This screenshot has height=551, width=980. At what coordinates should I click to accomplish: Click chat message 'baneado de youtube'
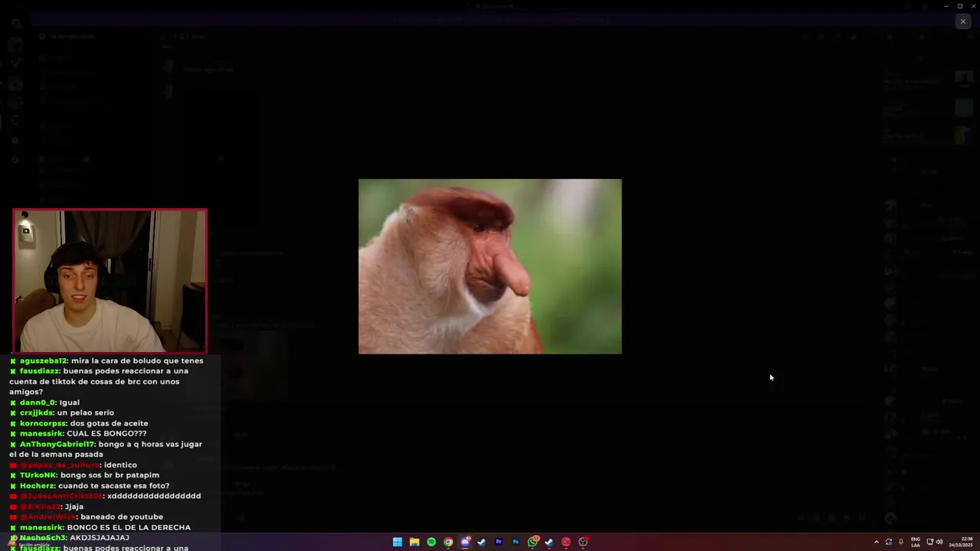121,517
